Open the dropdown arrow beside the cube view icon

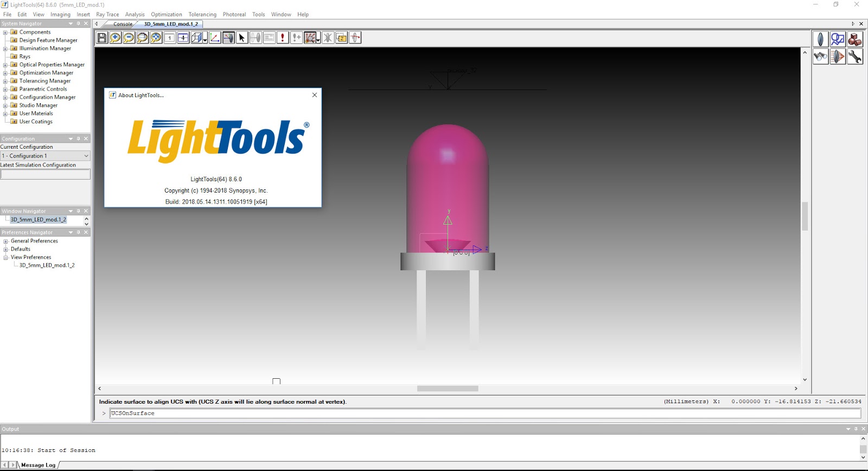(205, 39)
